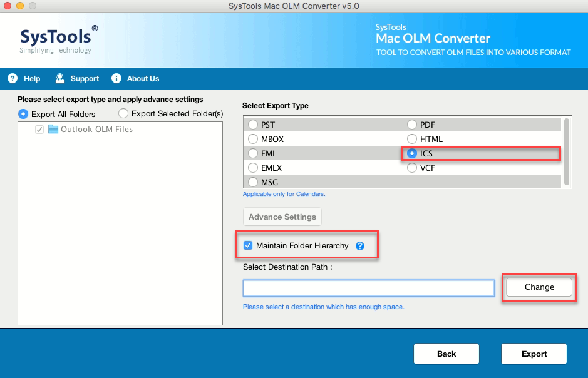Image resolution: width=588 pixels, height=378 pixels.
Task: Choose MBOX export type
Action: click(253, 139)
